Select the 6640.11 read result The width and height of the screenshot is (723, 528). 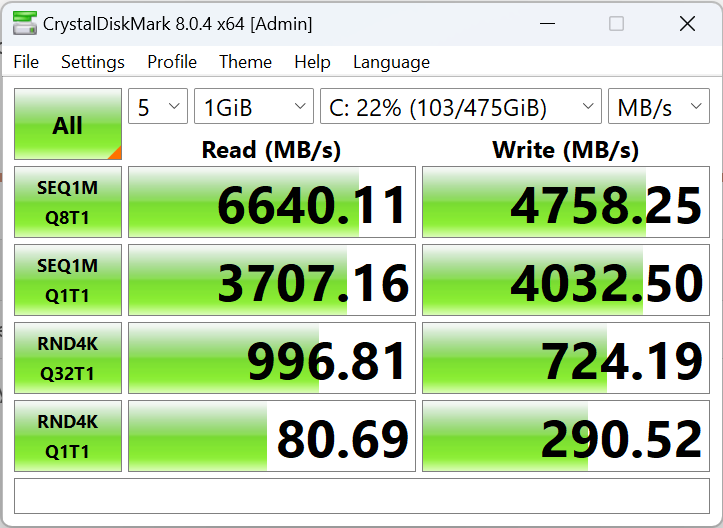pyautogui.click(x=272, y=202)
